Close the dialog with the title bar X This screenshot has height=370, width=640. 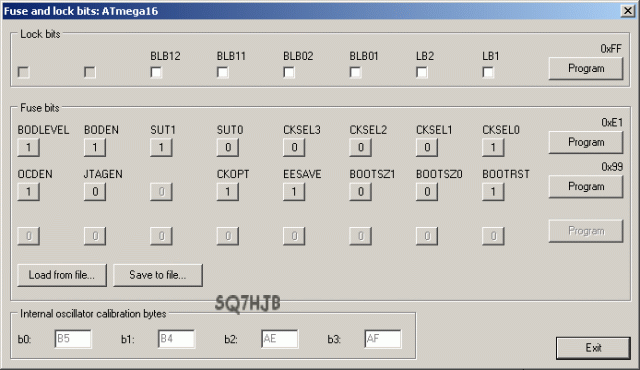pos(627,11)
